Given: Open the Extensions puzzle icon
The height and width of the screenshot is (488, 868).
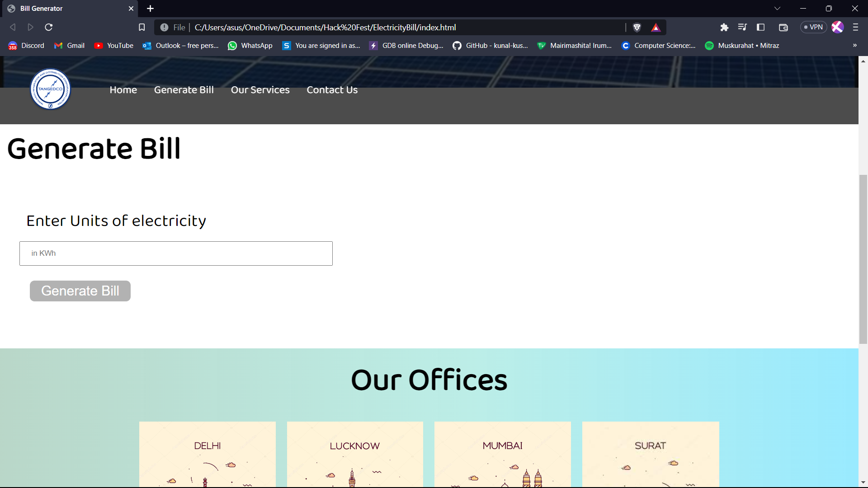Looking at the screenshot, I should 724,28.
